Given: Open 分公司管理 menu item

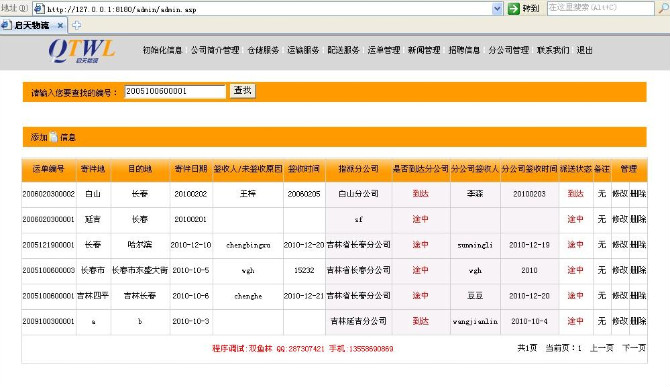Looking at the screenshot, I should [x=508, y=50].
